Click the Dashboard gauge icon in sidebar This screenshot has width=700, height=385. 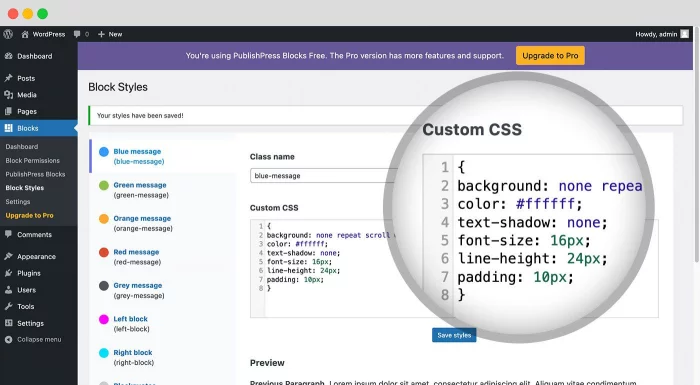tap(8, 56)
